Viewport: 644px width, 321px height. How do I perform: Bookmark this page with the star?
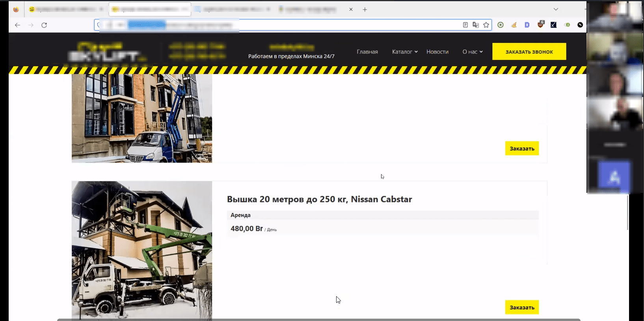point(486,25)
